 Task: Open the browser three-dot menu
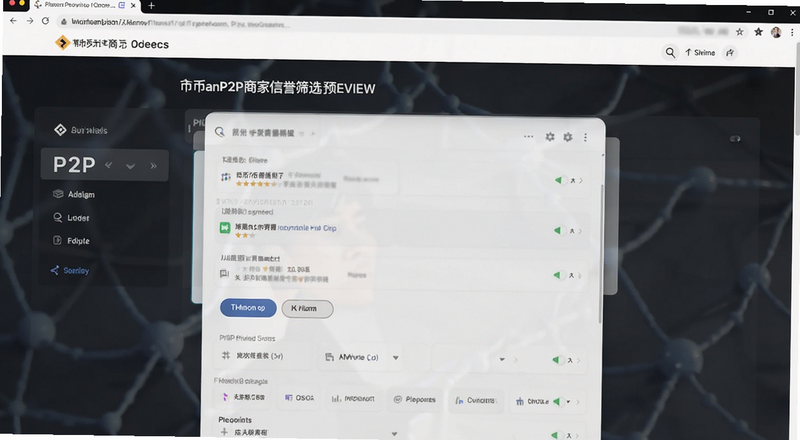coord(792,32)
